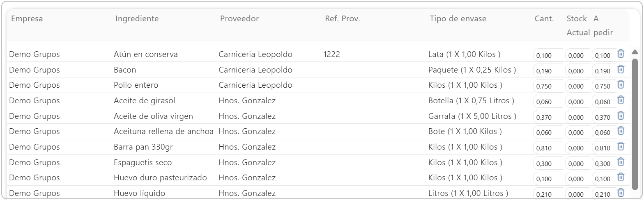Select A pedir field for Aceite de oliva

[604, 117]
